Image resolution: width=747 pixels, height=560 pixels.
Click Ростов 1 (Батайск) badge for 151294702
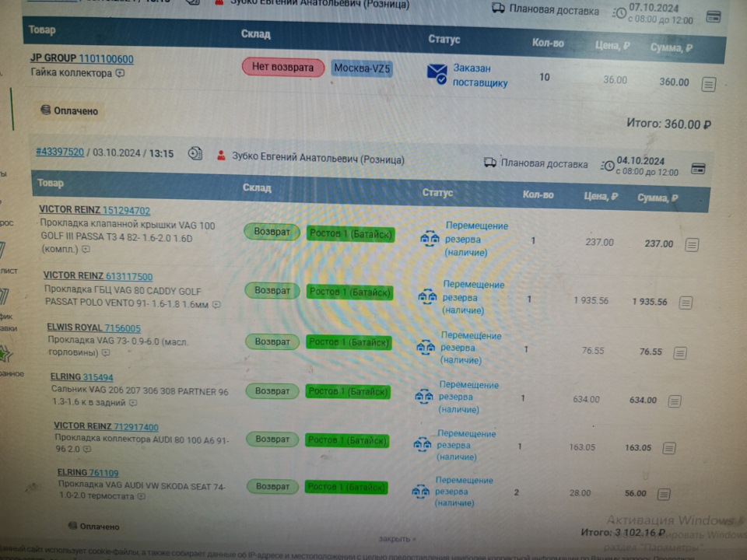(351, 234)
